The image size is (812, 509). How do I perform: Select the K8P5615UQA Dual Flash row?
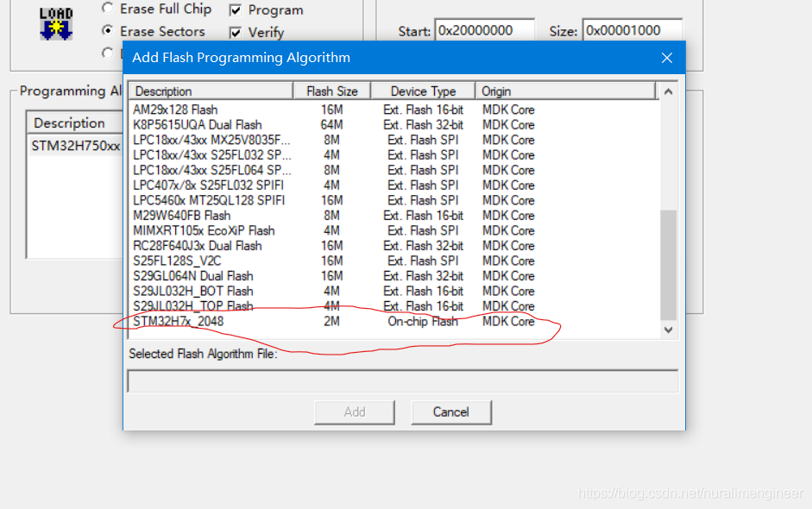pos(394,125)
